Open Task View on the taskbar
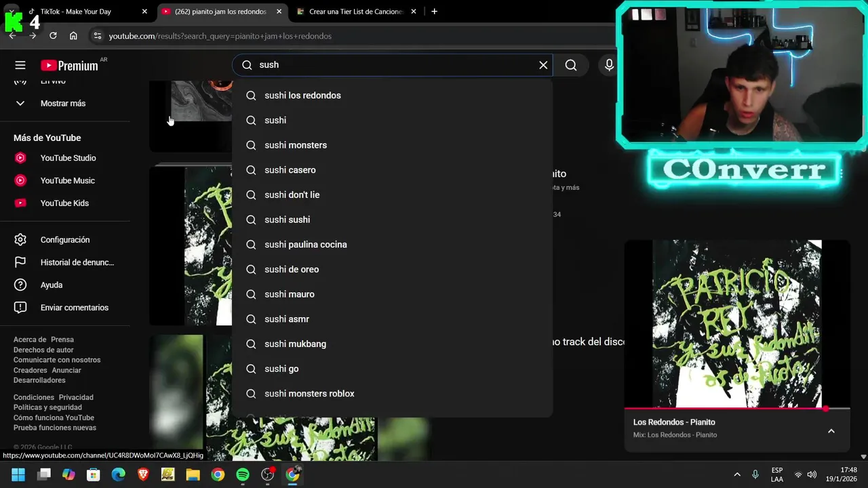This screenshot has height=488, width=868. (44, 474)
